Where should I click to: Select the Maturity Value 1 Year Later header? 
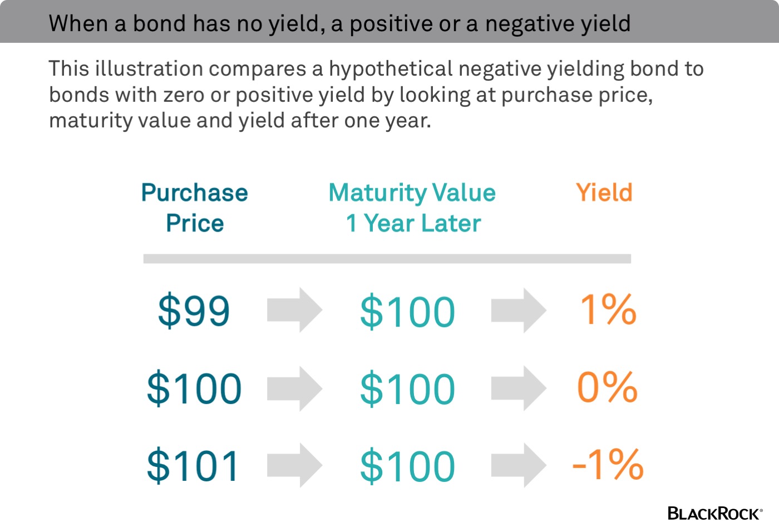point(412,208)
